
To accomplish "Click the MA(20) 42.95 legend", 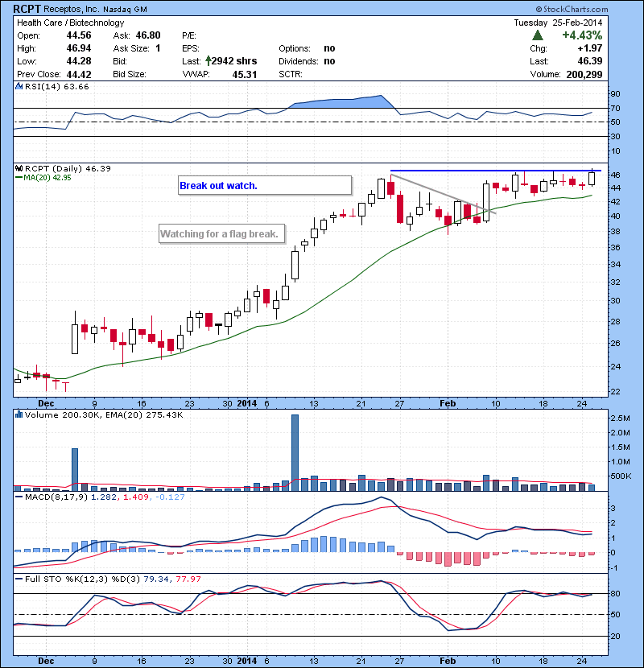I will pyautogui.click(x=43, y=178).
